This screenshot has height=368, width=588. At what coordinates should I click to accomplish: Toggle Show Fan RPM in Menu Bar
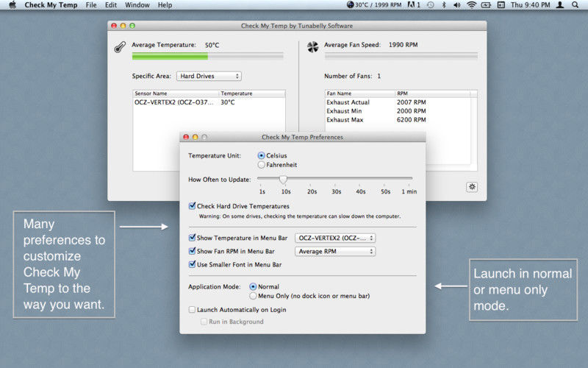point(193,251)
